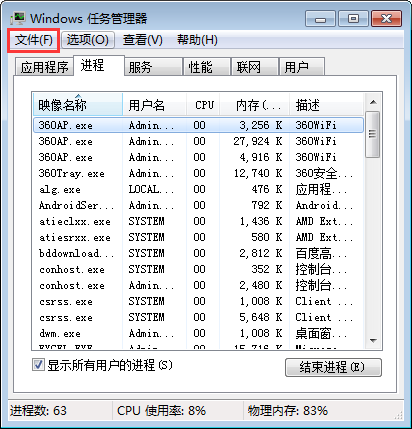The width and height of the screenshot is (412, 429).
Task: Click the 百度高... description cell
Action: 321,254
